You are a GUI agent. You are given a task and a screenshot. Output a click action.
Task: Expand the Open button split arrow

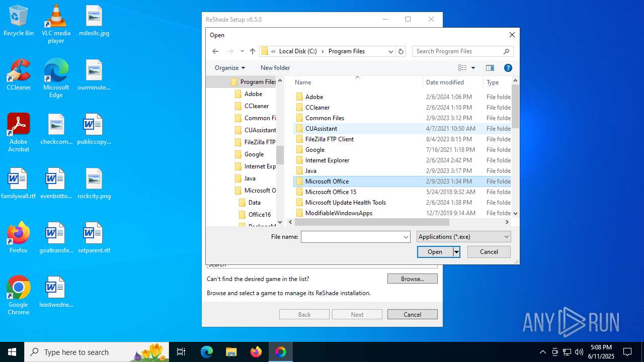coord(456,252)
